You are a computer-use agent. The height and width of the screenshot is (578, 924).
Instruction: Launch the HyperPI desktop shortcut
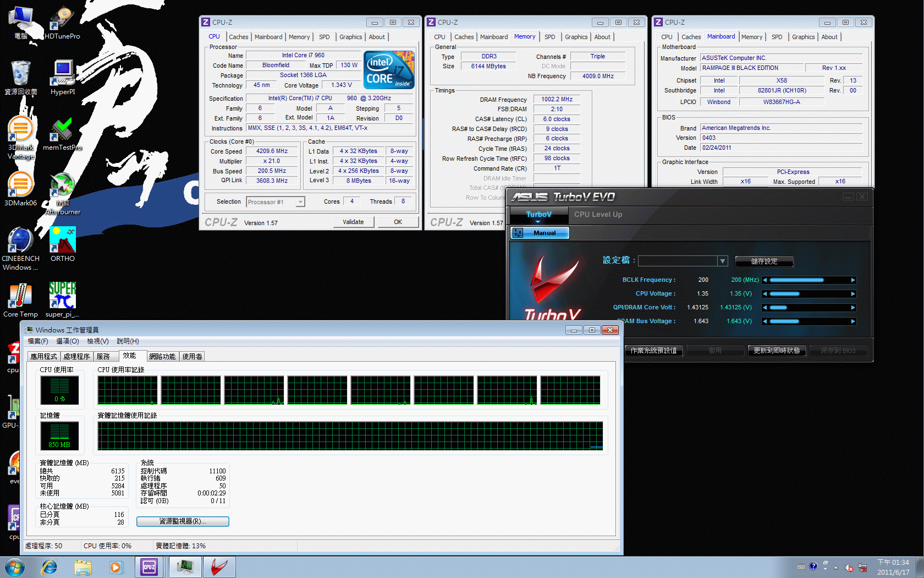(63, 78)
